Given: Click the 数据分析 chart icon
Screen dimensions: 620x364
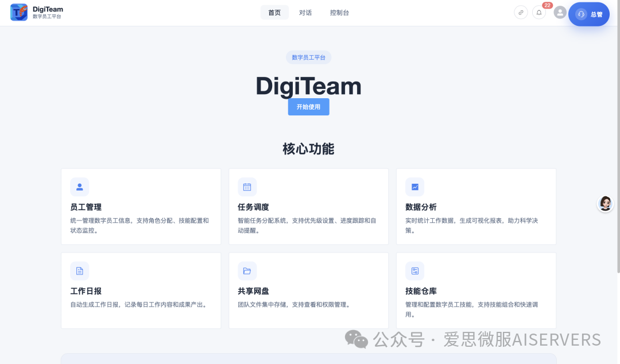Looking at the screenshot, I should tap(415, 187).
